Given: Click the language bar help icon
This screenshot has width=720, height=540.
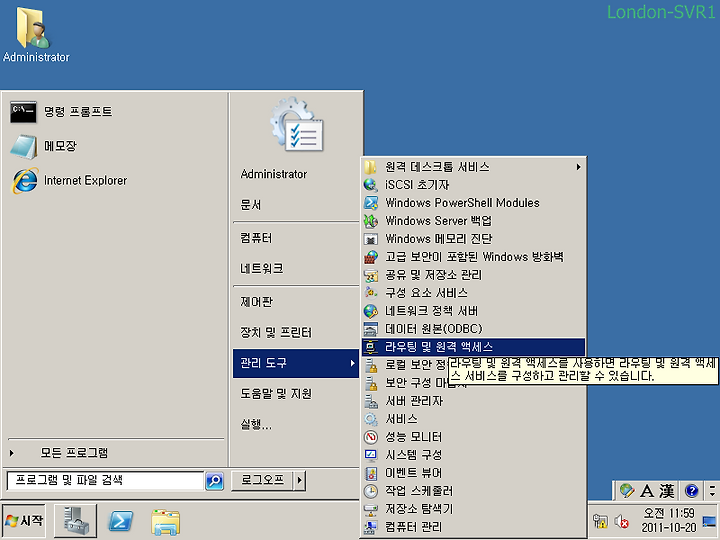Looking at the screenshot, I should [x=692, y=491].
